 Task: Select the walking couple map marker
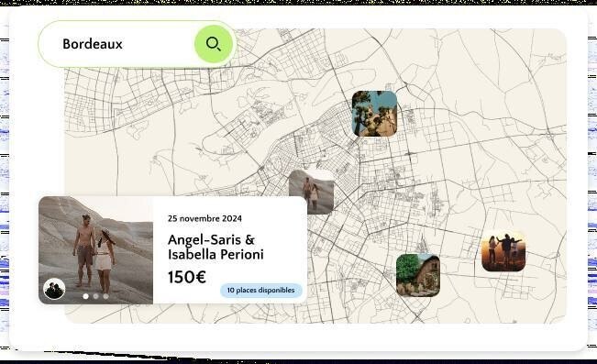click(312, 192)
